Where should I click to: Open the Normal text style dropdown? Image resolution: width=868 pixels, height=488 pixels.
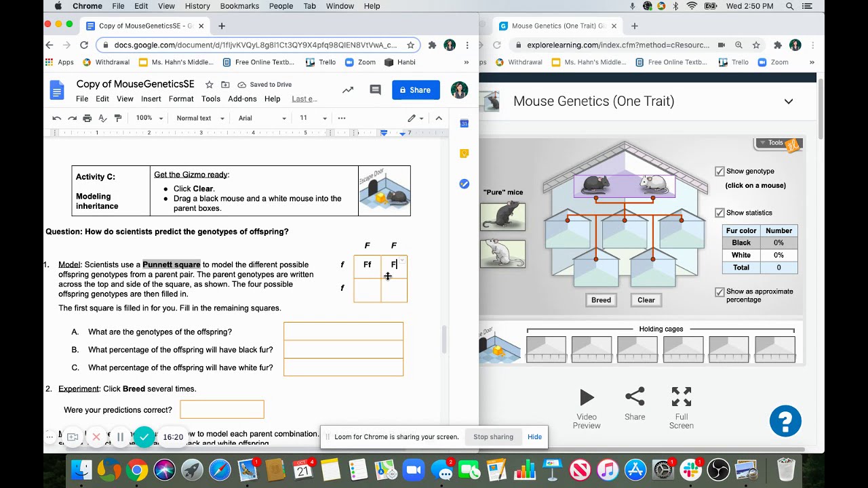pos(200,118)
